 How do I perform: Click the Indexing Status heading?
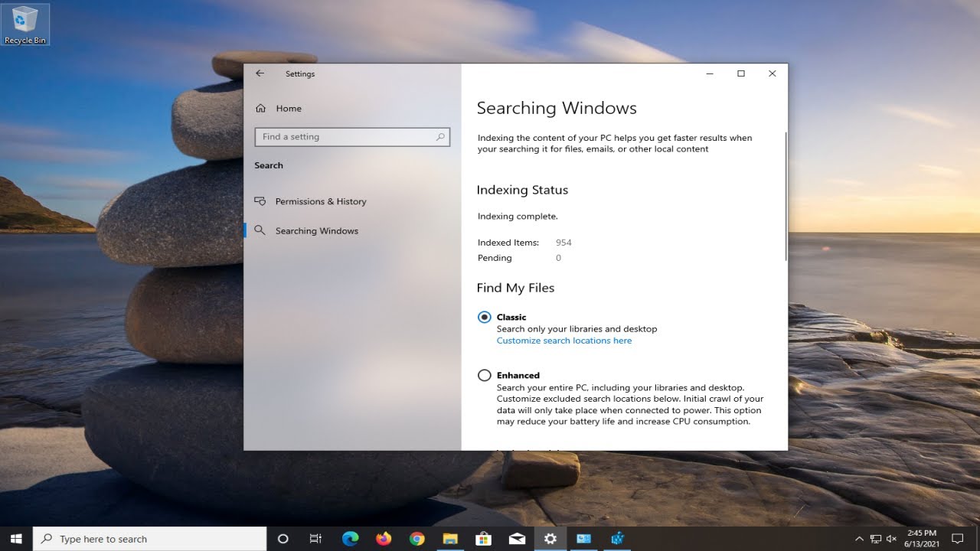click(x=522, y=190)
